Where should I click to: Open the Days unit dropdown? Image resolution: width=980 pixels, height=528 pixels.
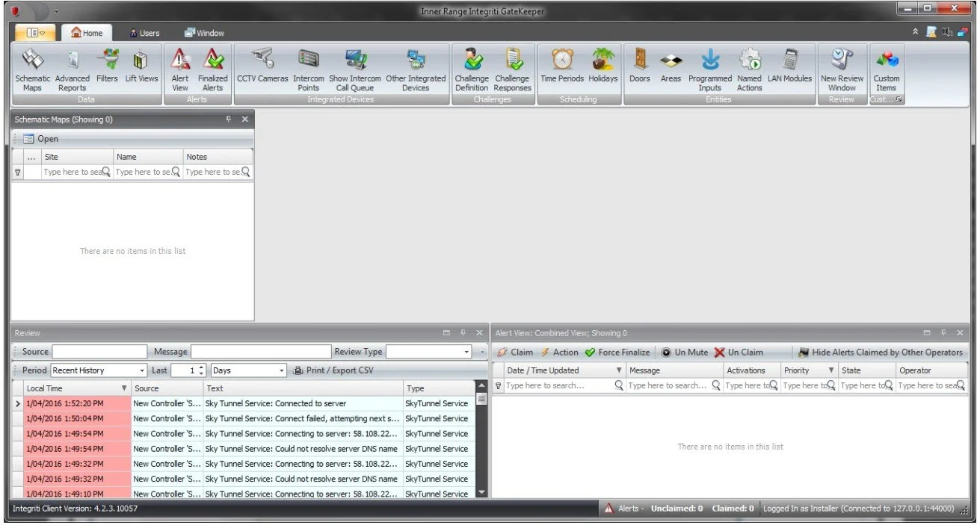(x=280, y=370)
